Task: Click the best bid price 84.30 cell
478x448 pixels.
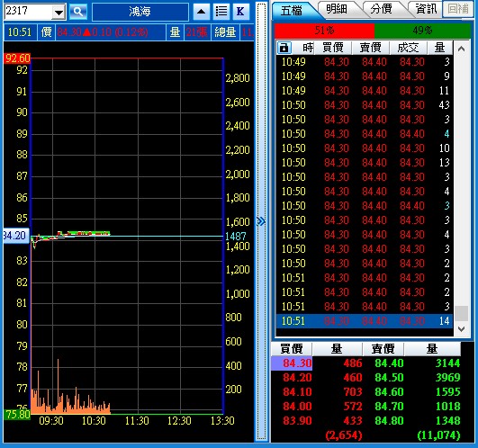Action: tap(292, 363)
